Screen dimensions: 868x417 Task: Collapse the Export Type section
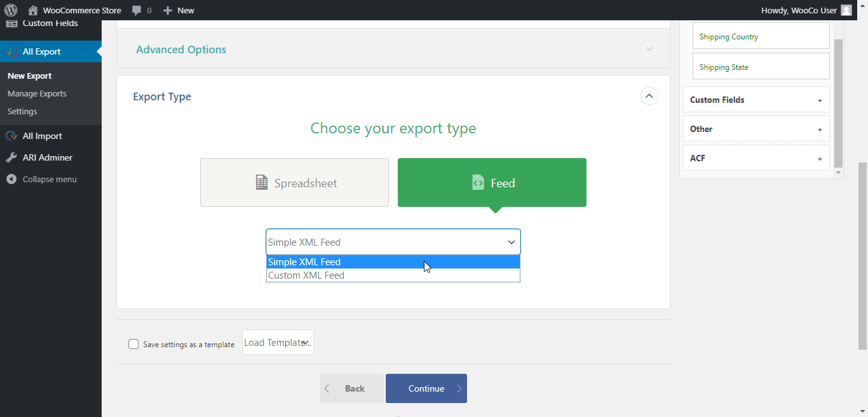point(649,96)
